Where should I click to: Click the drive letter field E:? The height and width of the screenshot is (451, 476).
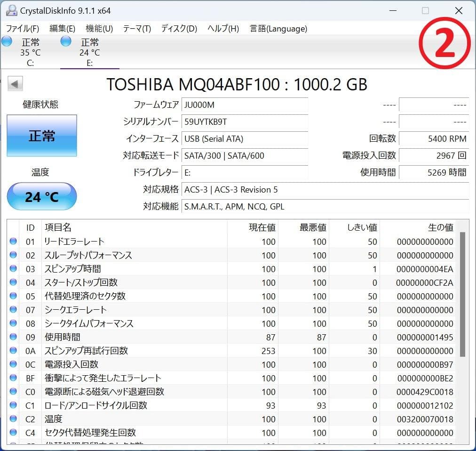click(245, 173)
